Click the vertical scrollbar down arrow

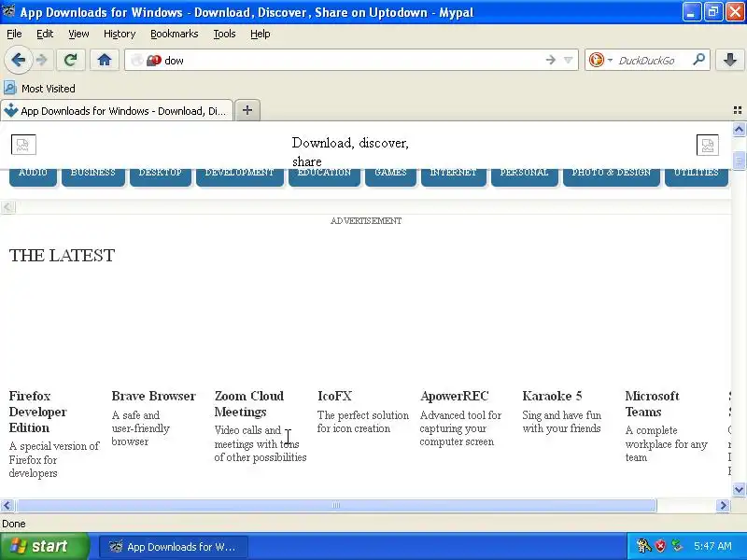click(x=739, y=489)
